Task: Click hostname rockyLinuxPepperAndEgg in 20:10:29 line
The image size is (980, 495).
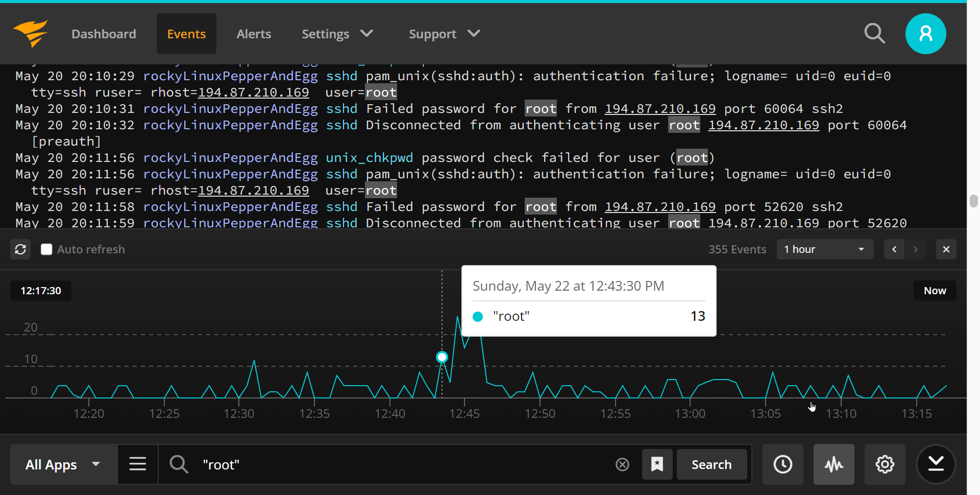Action: click(x=230, y=76)
